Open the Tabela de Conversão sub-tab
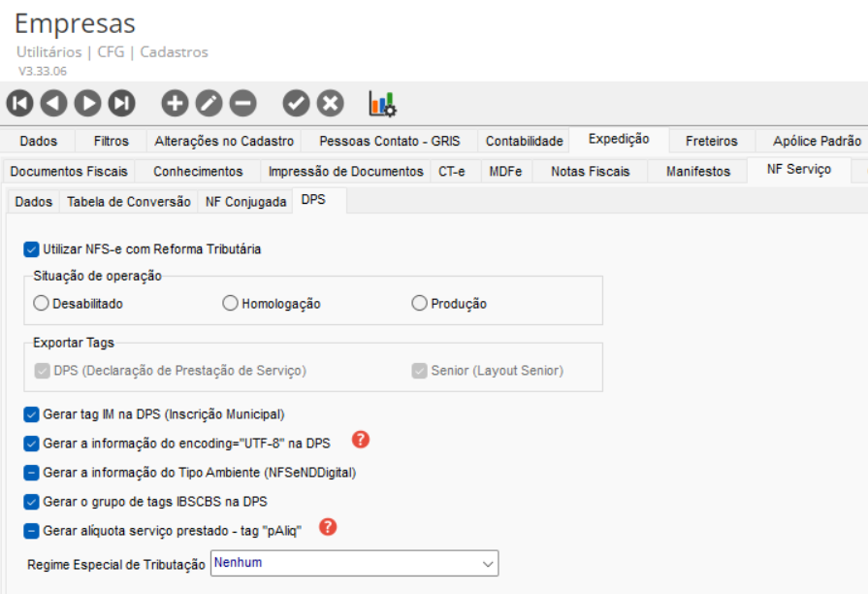The width and height of the screenshot is (868, 594). (128, 202)
